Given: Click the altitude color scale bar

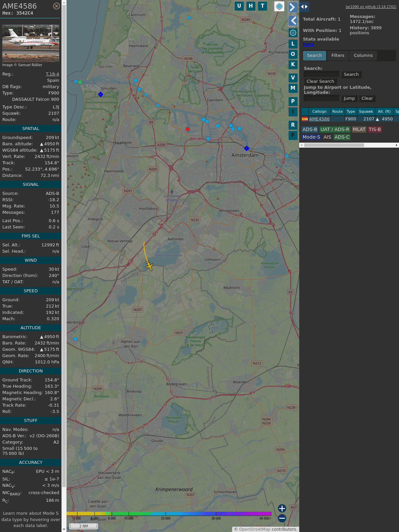Looking at the screenshot, I should 169,514.
